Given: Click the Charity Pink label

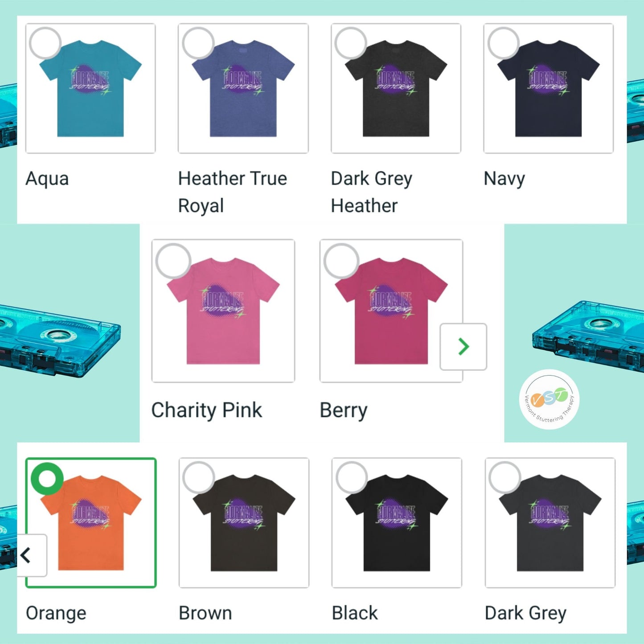Looking at the screenshot, I should pos(207,410).
